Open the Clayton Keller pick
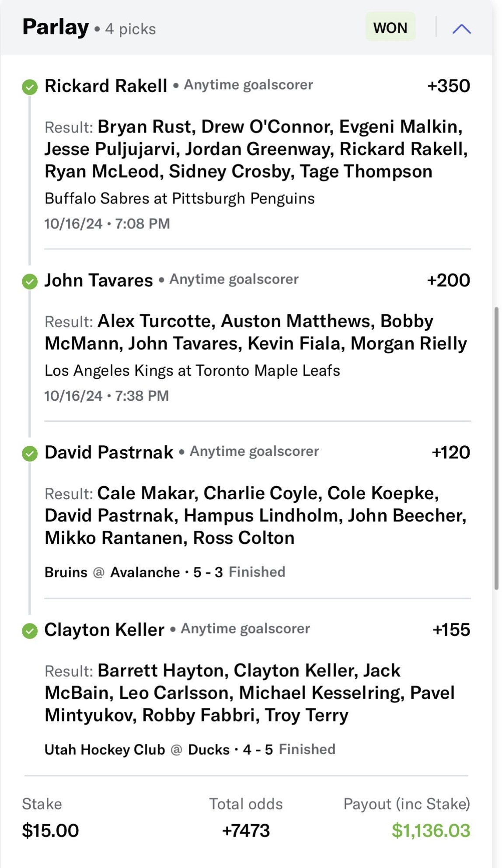Image resolution: width=502 pixels, height=868 pixels. [x=105, y=630]
